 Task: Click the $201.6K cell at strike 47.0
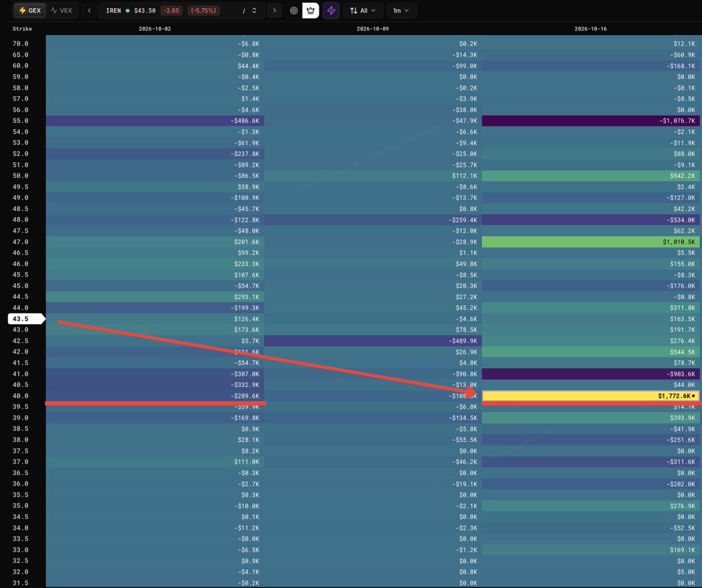tap(155, 242)
